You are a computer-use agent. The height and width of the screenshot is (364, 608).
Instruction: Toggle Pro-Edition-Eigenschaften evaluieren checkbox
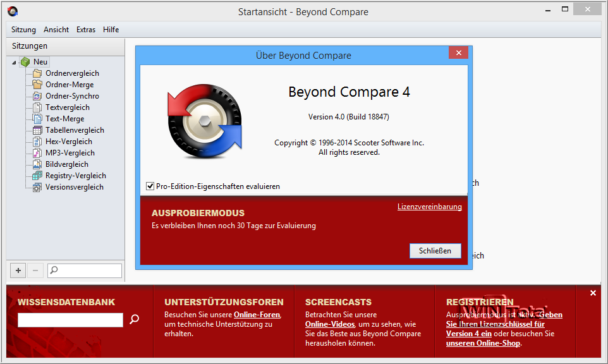pos(150,186)
